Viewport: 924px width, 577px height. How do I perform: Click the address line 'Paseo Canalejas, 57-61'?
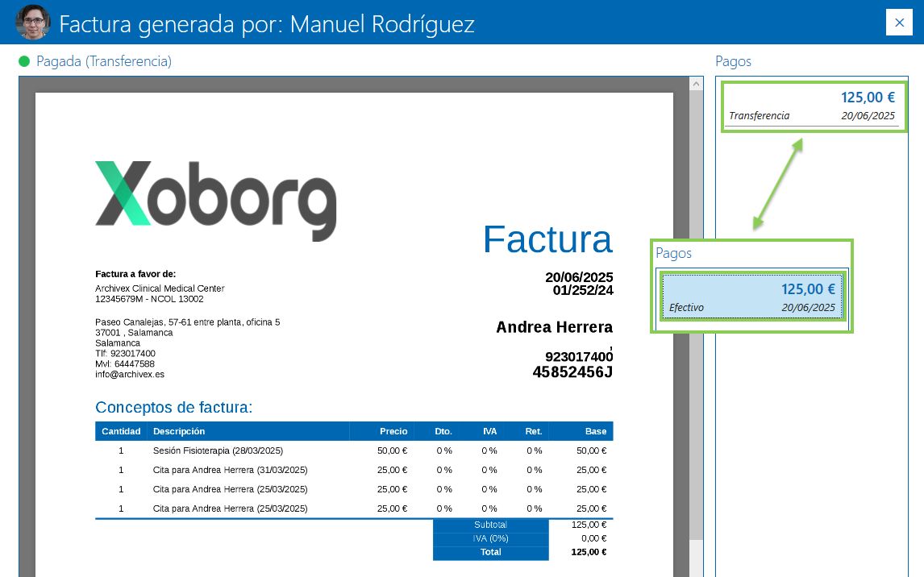point(187,322)
